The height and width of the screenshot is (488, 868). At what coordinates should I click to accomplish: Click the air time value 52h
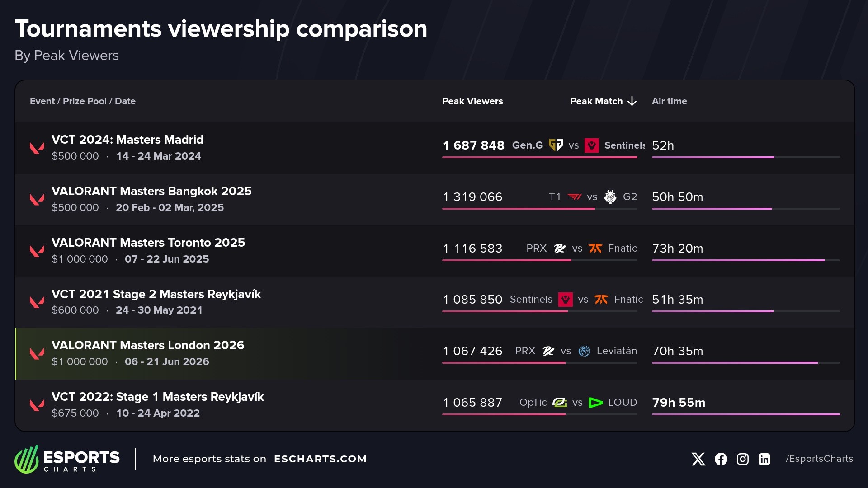(663, 145)
